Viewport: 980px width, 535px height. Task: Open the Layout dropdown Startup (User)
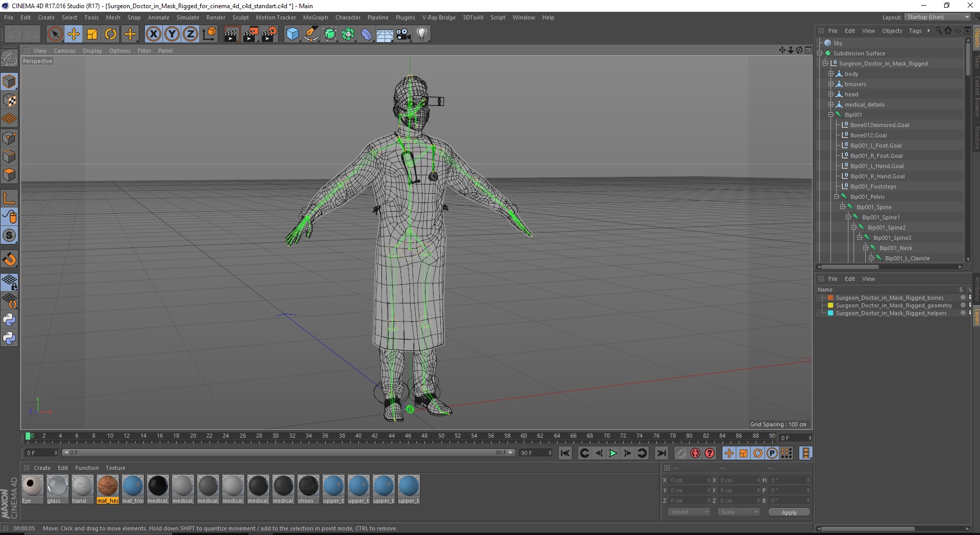click(938, 17)
